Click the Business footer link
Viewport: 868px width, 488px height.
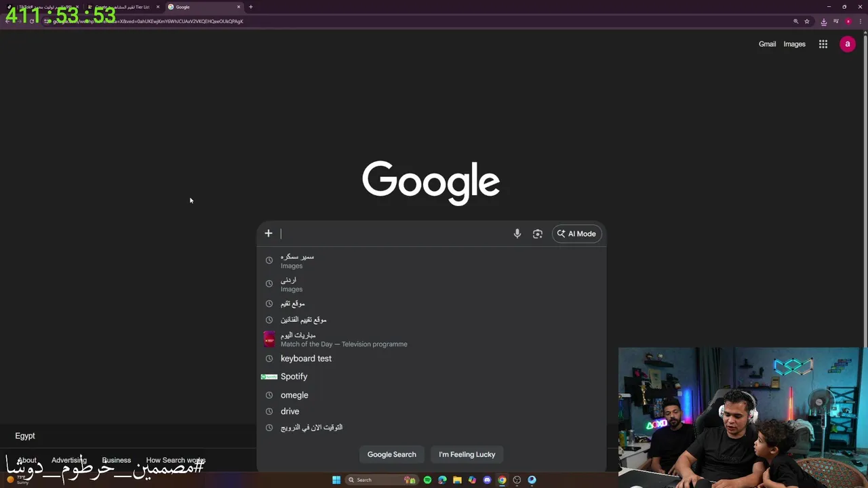click(117, 460)
